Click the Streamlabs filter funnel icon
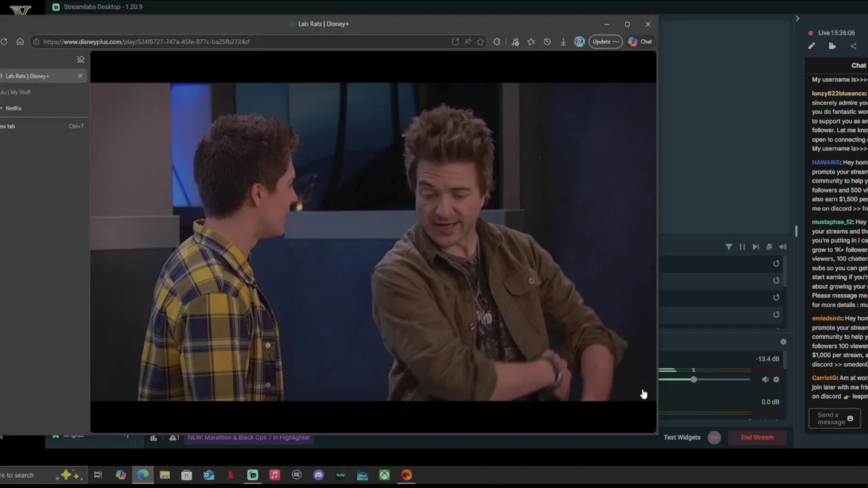 (729, 247)
